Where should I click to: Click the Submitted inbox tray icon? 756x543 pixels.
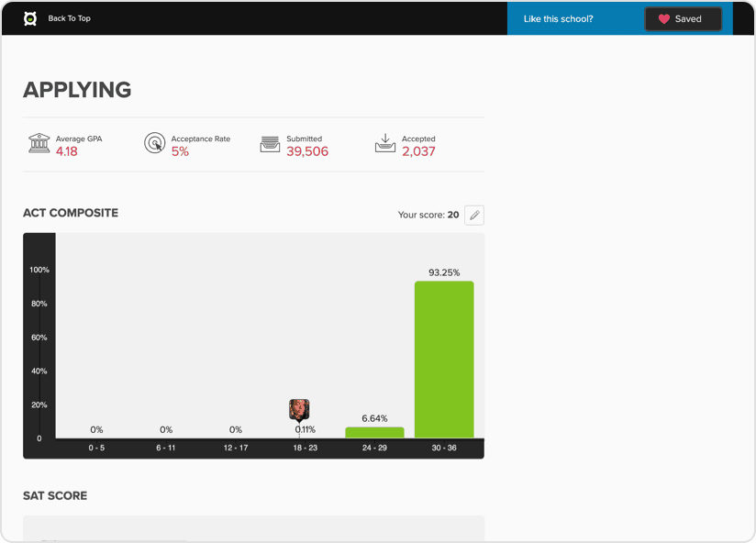[270, 144]
